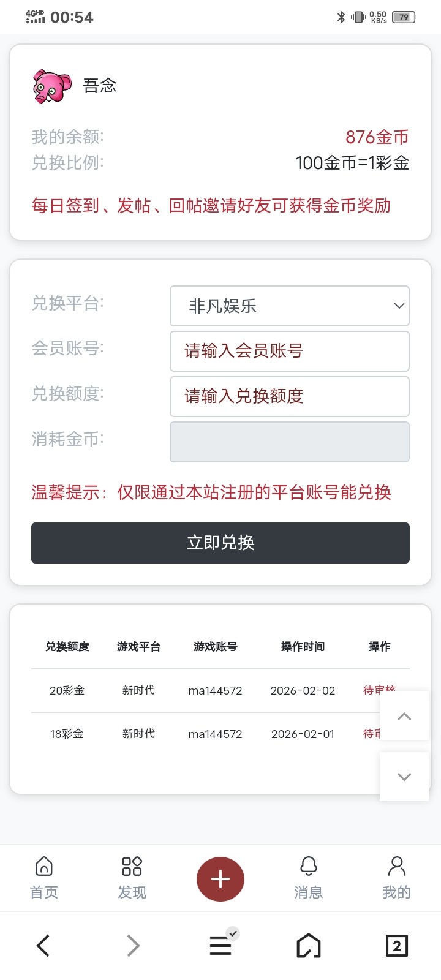Focus the 会员账号 input field
The height and width of the screenshot is (980, 441).
[289, 351]
